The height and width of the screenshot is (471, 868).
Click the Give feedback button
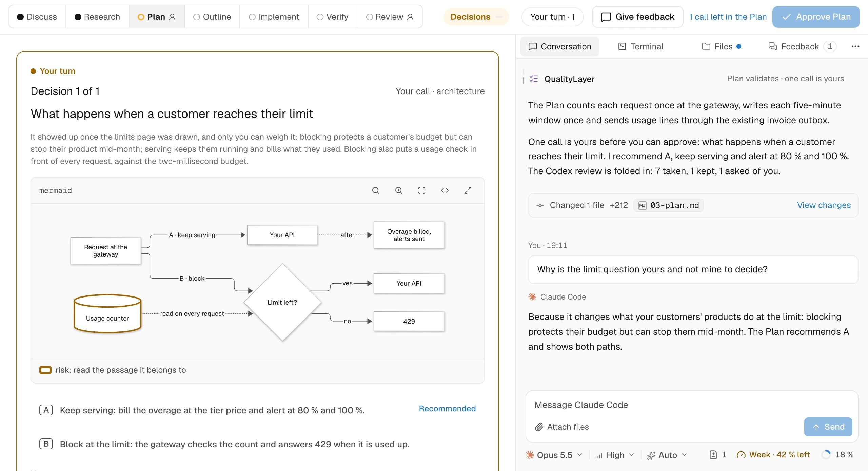(637, 17)
